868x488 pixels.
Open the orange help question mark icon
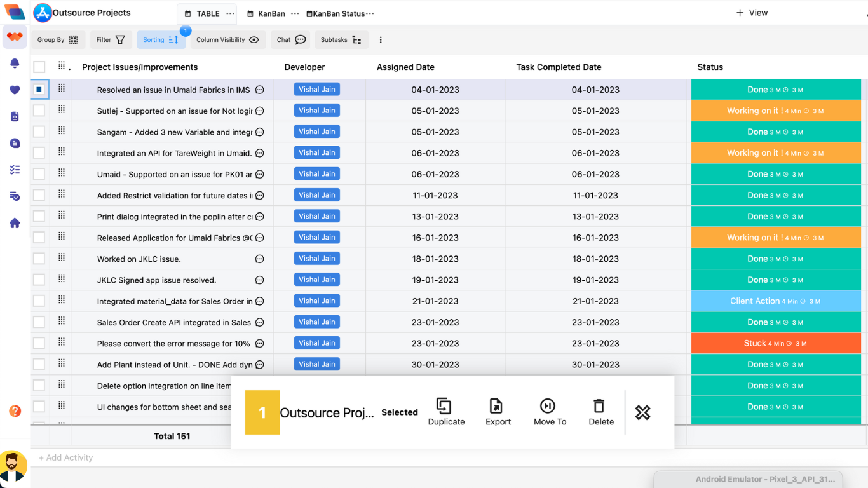point(15,411)
